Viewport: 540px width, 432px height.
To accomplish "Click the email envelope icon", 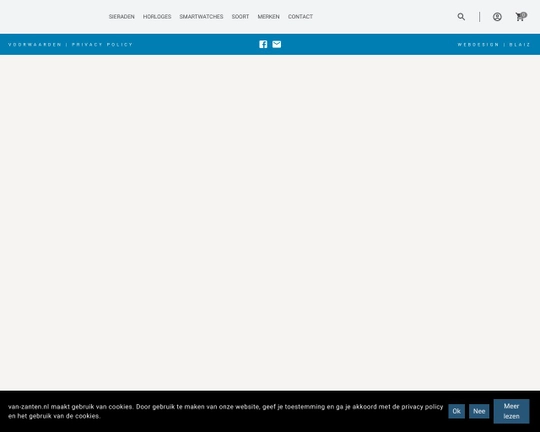I will 277,44.
